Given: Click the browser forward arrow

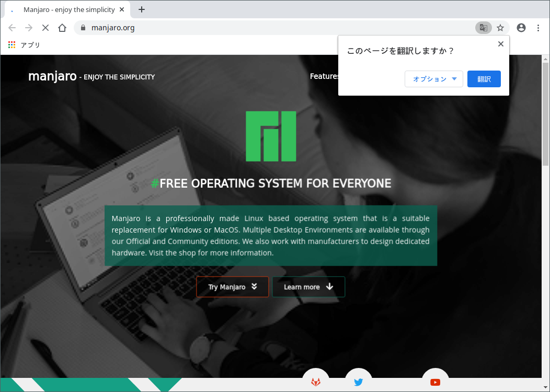Looking at the screenshot, I should [x=29, y=28].
